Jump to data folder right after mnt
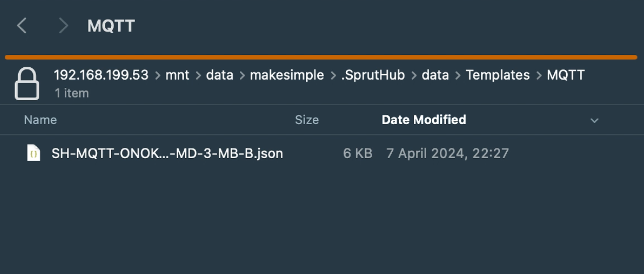The image size is (644, 274). click(x=219, y=75)
